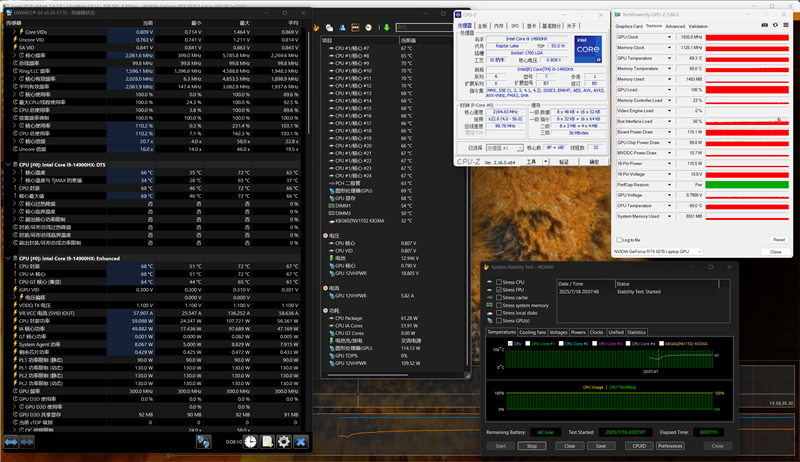Click the HWiNFO expand columns arrow icon
Screen dimensions: 800x462
click(x=12, y=441)
